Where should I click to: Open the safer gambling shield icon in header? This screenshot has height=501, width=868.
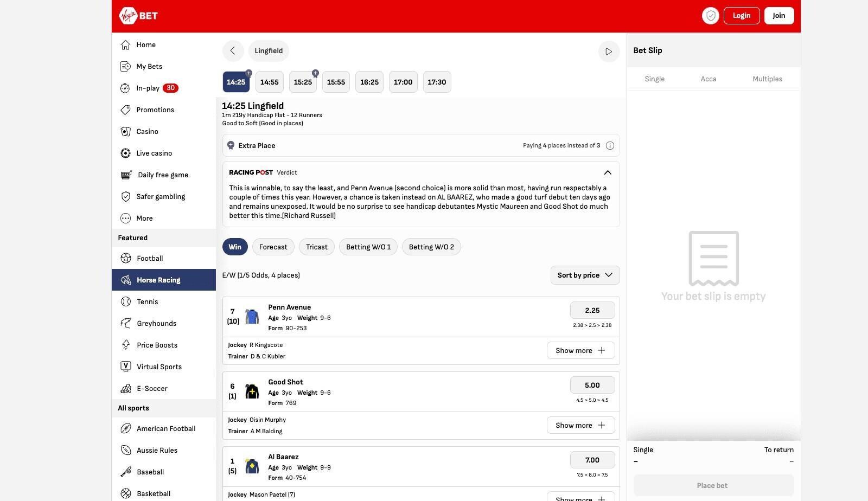[x=710, y=16]
